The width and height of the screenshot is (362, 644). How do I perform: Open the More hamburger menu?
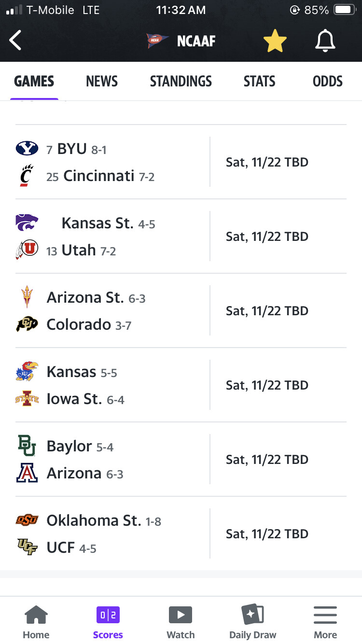[x=325, y=615]
